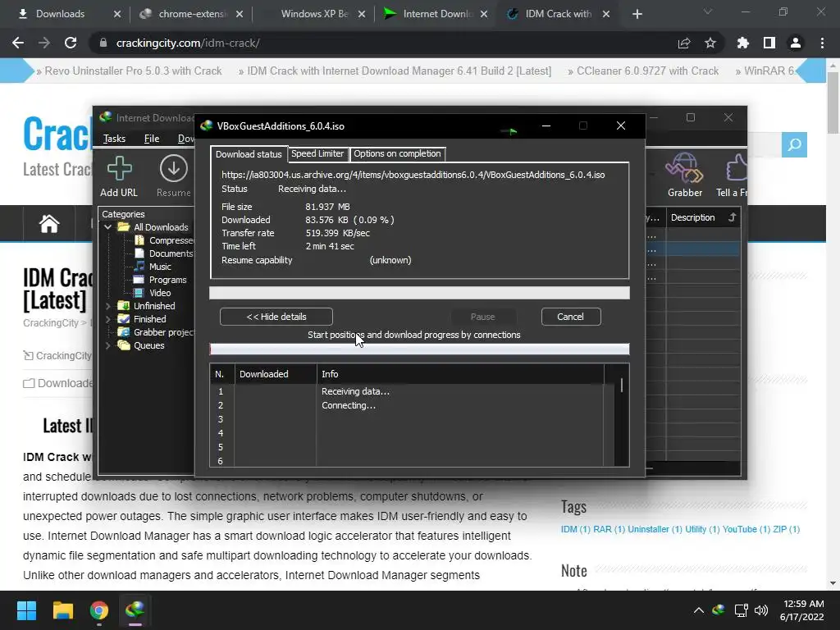Open a new Chrome tab
The width and height of the screenshot is (840, 630).
click(637, 14)
